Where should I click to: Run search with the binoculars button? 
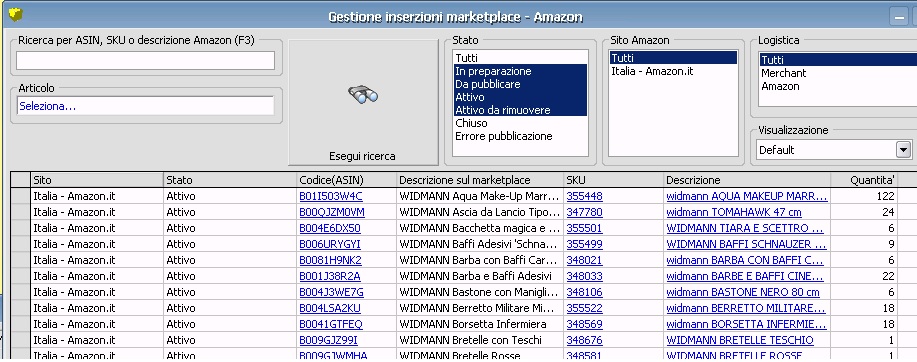(363, 102)
